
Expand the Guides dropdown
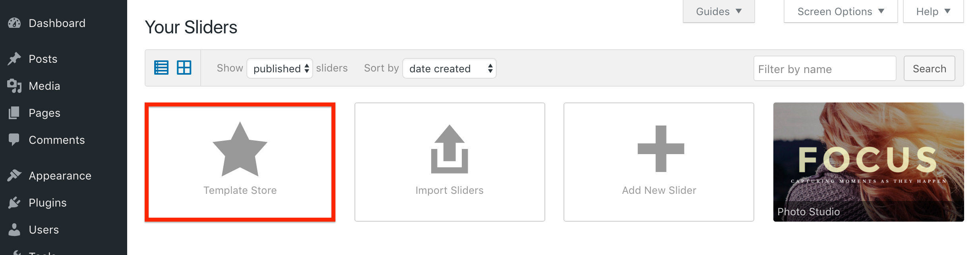[719, 12]
